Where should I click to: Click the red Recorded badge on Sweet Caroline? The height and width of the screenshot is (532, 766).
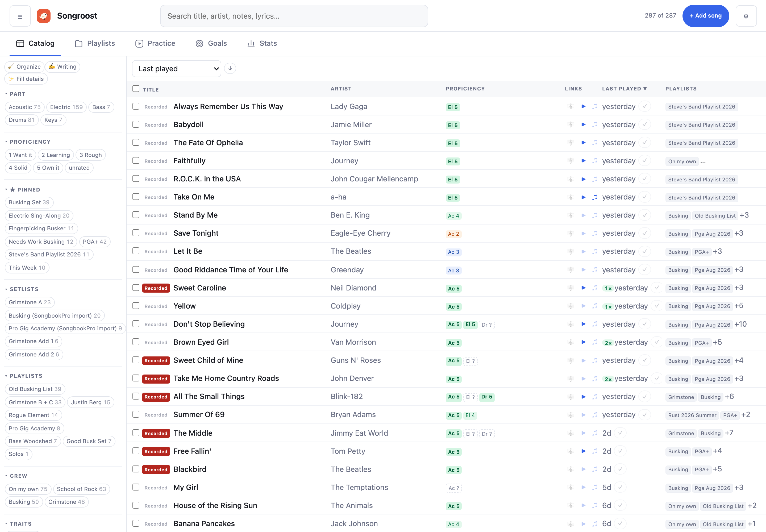pos(156,288)
